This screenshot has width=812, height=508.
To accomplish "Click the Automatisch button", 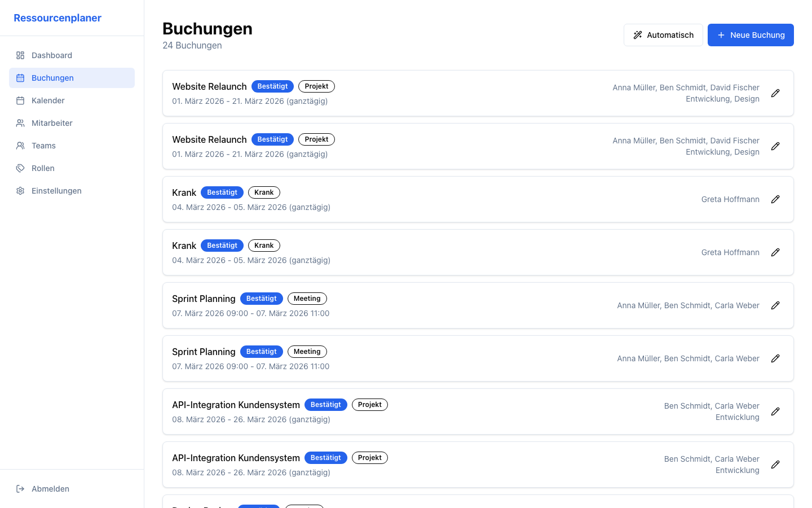I will tap(663, 35).
